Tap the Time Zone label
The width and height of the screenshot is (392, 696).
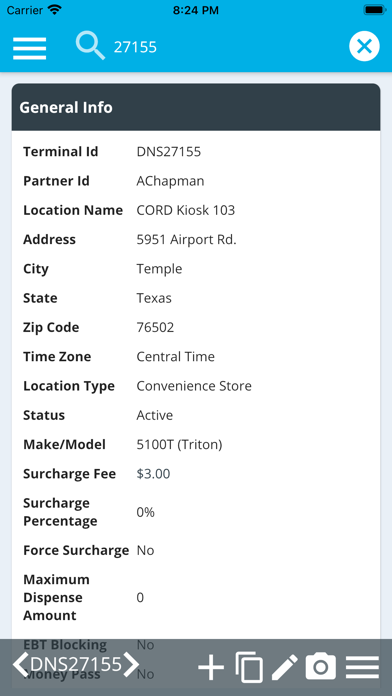[57, 357]
